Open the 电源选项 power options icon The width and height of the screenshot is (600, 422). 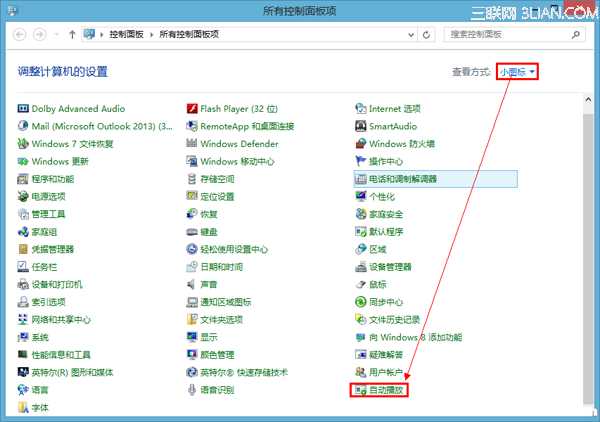[23, 197]
